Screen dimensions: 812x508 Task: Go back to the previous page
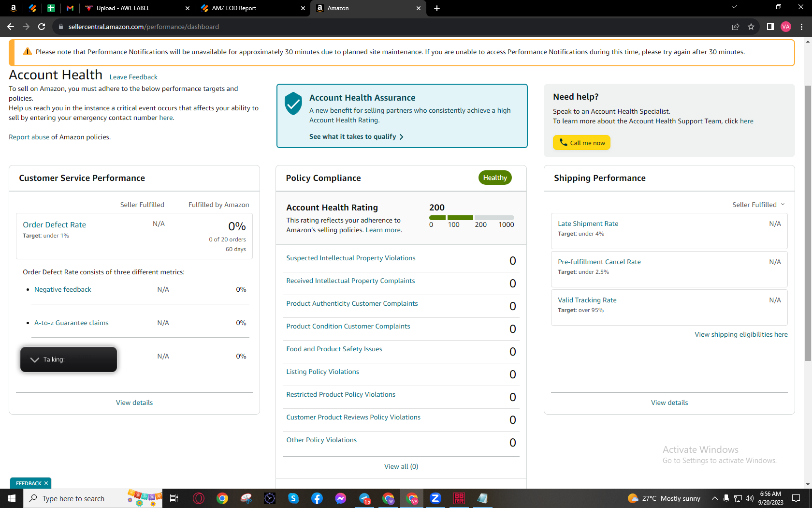tap(11, 27)
